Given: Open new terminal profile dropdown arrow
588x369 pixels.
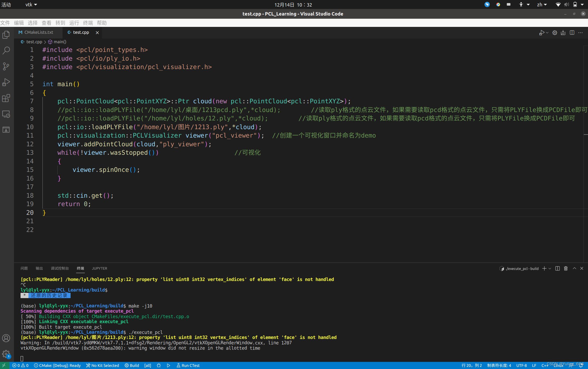Looking at the screenshot, I should click(550, 268).
